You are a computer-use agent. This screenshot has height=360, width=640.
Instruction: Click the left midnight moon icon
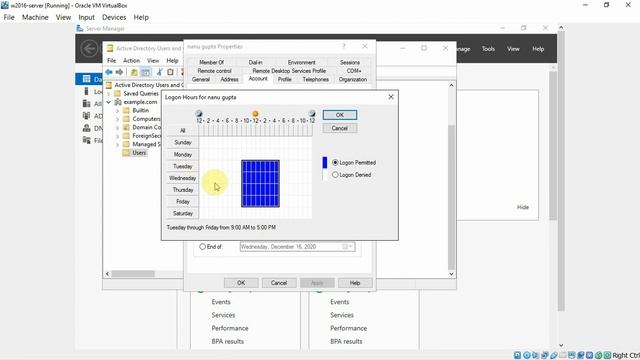199,113
